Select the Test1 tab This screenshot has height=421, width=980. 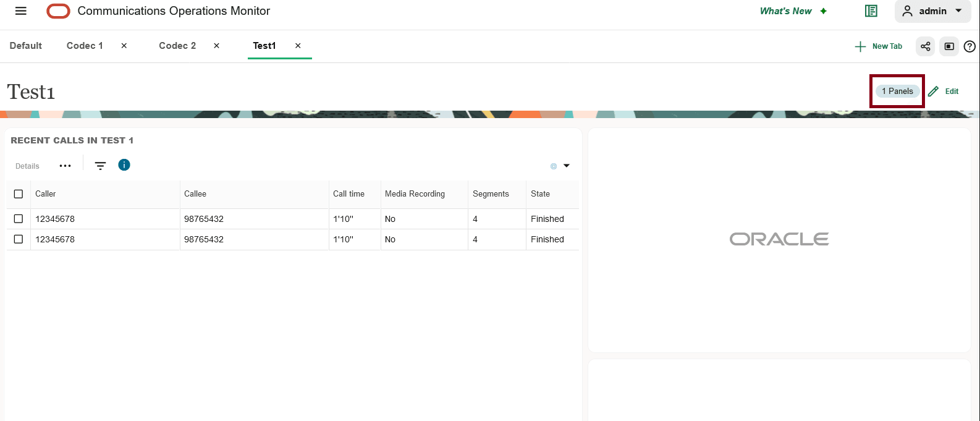click(x=264, y=46)
